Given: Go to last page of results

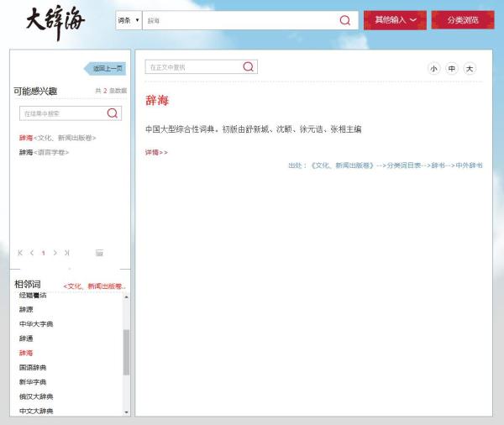Looking at the screenshot, I should (66, 253).
